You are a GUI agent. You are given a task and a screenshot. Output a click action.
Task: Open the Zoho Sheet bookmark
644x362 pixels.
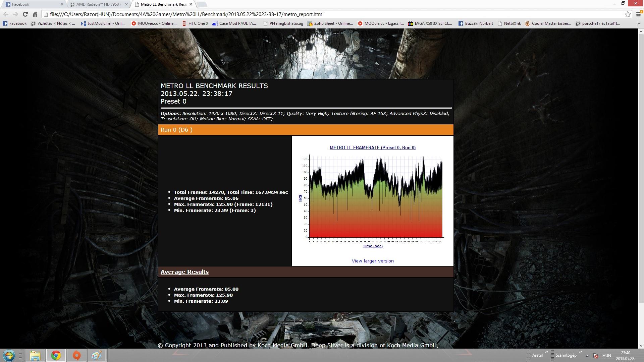pos(330,23)
